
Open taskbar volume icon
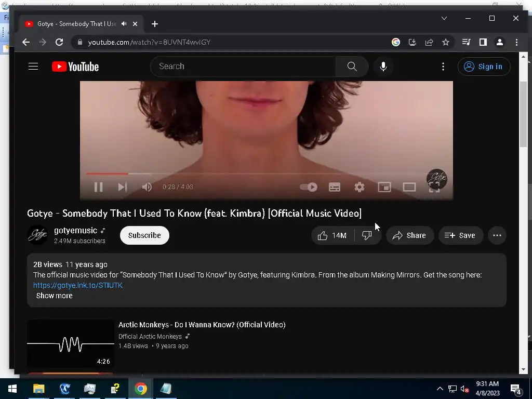coord(465,389)
